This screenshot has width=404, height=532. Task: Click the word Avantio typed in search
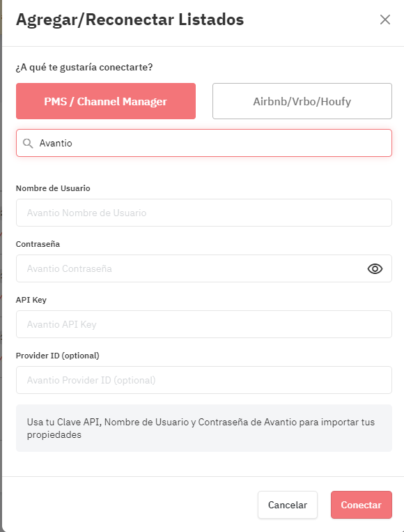click(56, 143)
